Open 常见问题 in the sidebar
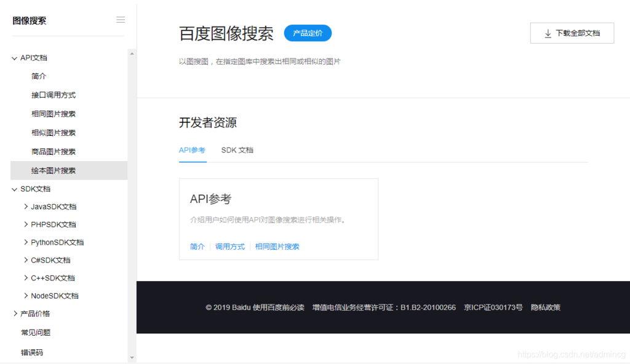Viewport: 630px width, 364px height. point(36,332)
